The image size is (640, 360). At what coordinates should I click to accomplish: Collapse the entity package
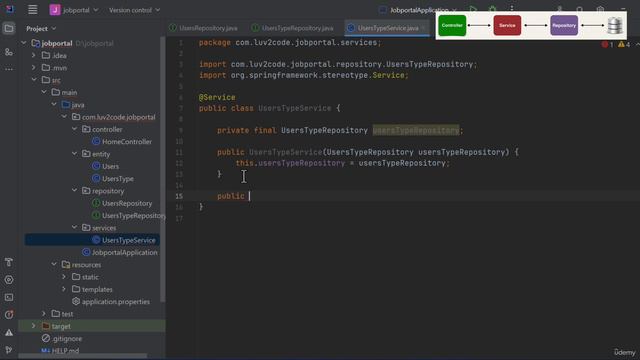tap(75, 154)
